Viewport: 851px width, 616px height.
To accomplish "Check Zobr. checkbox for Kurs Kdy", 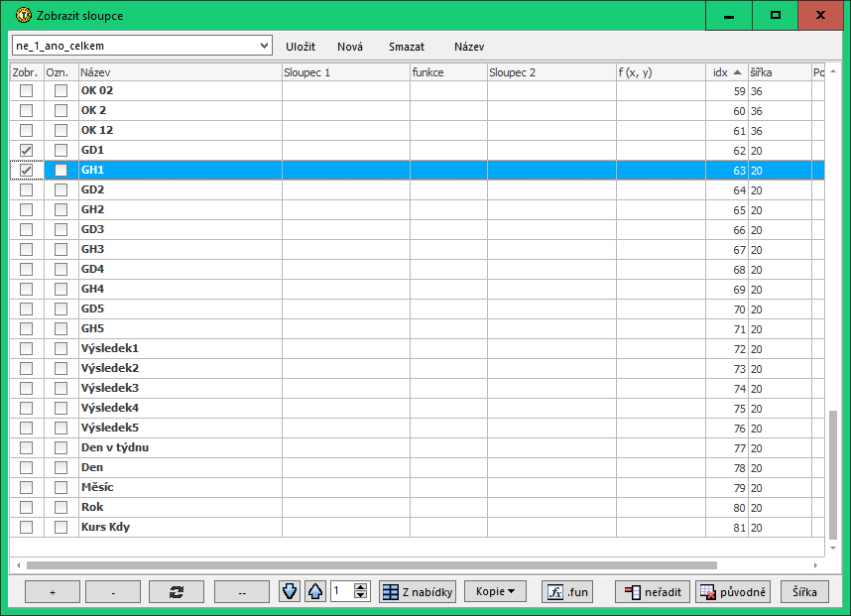I will [26, 527].
